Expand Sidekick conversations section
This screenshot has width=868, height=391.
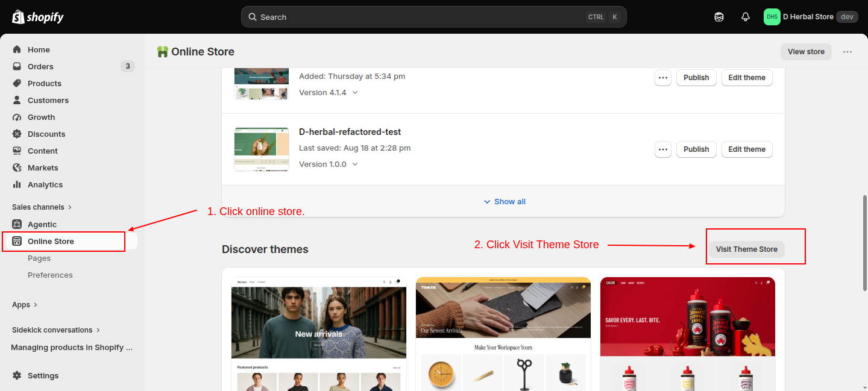[56, 330]
